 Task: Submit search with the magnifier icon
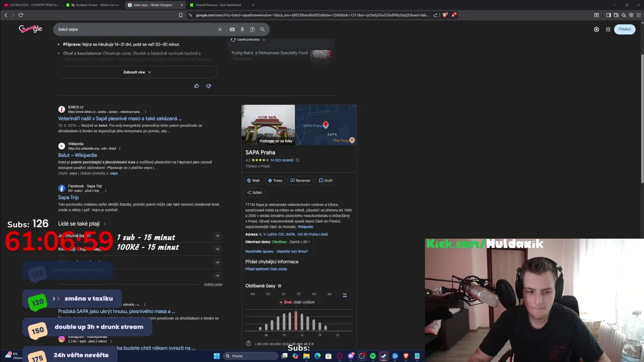pyautogui.click(x=262, y=29)
